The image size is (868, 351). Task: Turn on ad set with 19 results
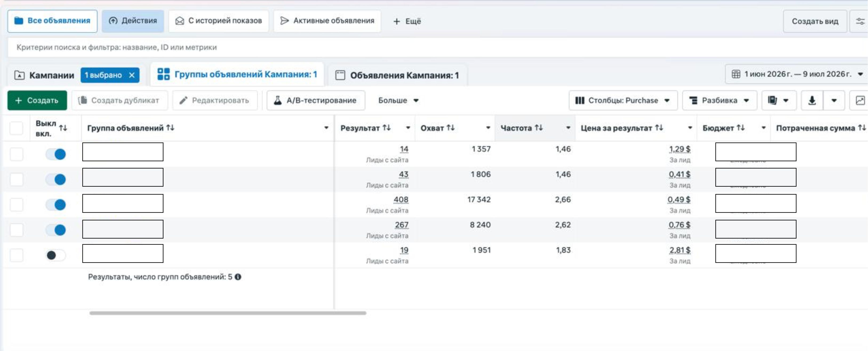coord(56,255)
